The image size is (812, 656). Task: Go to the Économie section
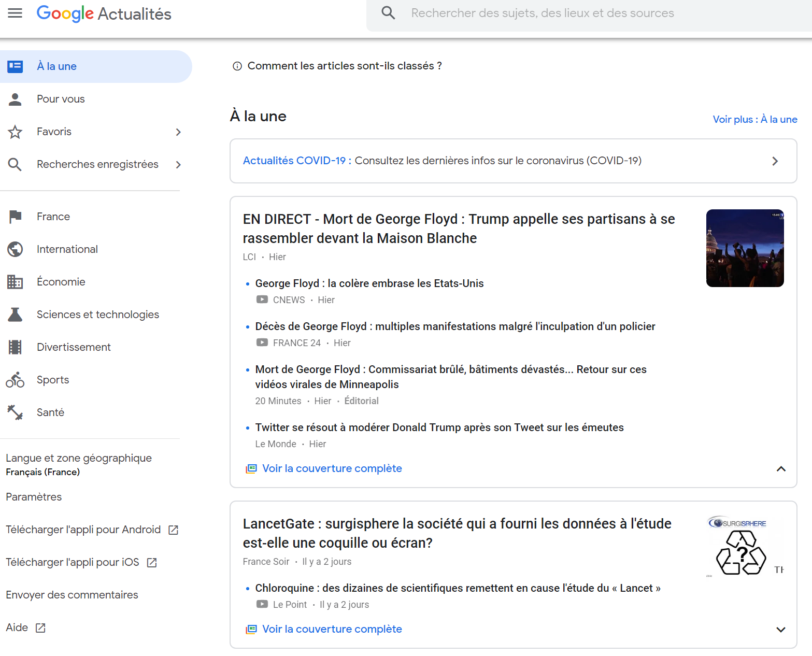(x=61, y=282)
